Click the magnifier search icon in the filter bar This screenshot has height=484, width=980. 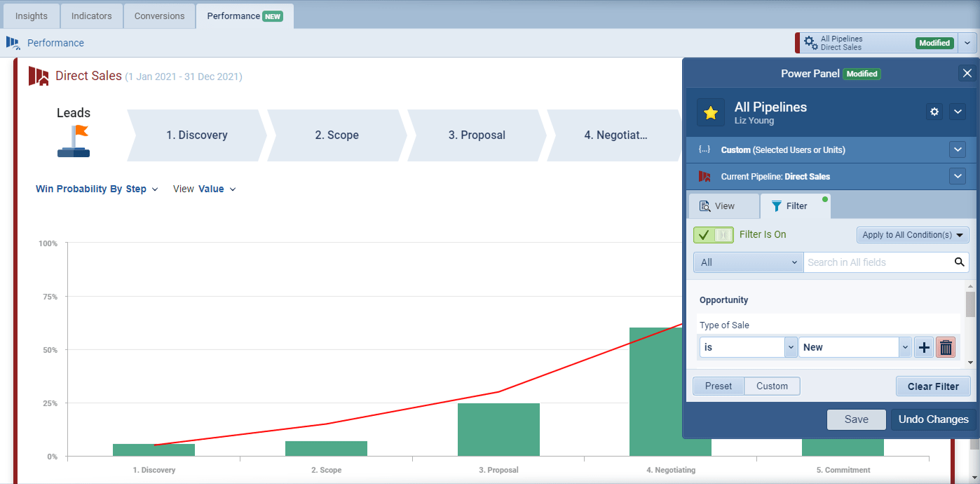click(959, 262)
